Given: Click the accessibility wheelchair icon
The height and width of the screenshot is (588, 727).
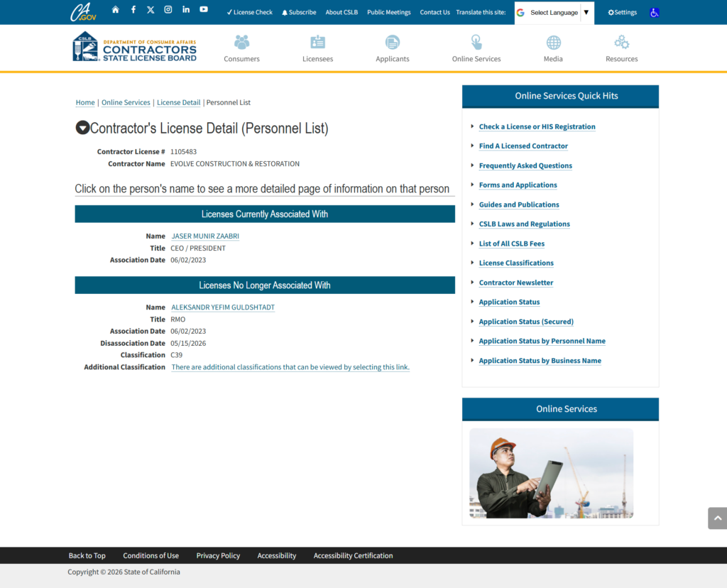Looking at the screenshot, I should tap(654, 13).
